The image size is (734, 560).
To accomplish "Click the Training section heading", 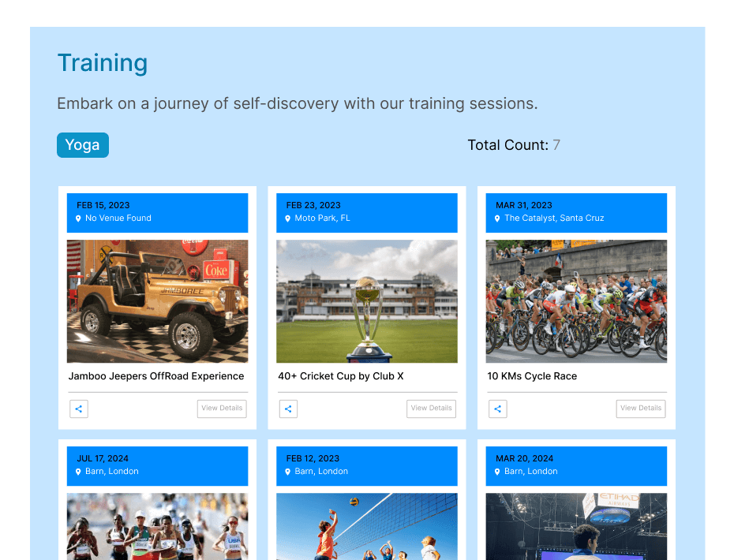I will (x=103, y=63).
